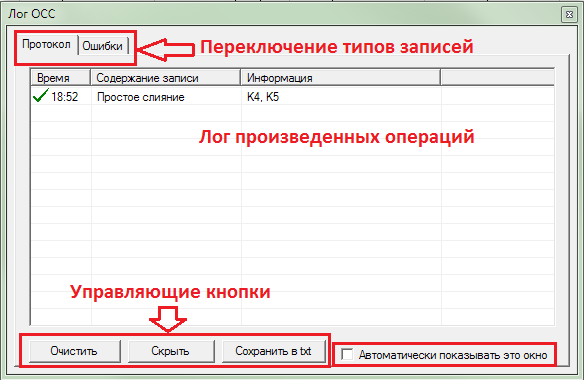Click the empty unnamed column header
Screen dimensions: 584x380
point(498,78)
